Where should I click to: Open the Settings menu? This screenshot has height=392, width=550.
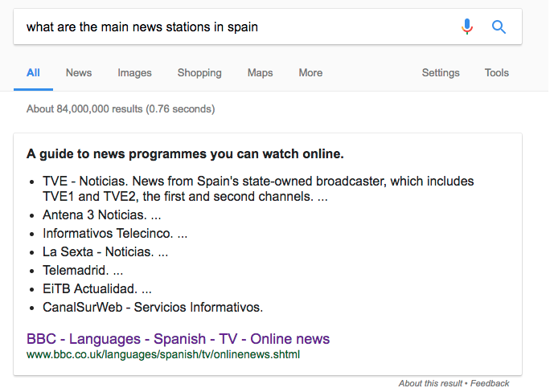pyautogui.click(x=441, y=73)
